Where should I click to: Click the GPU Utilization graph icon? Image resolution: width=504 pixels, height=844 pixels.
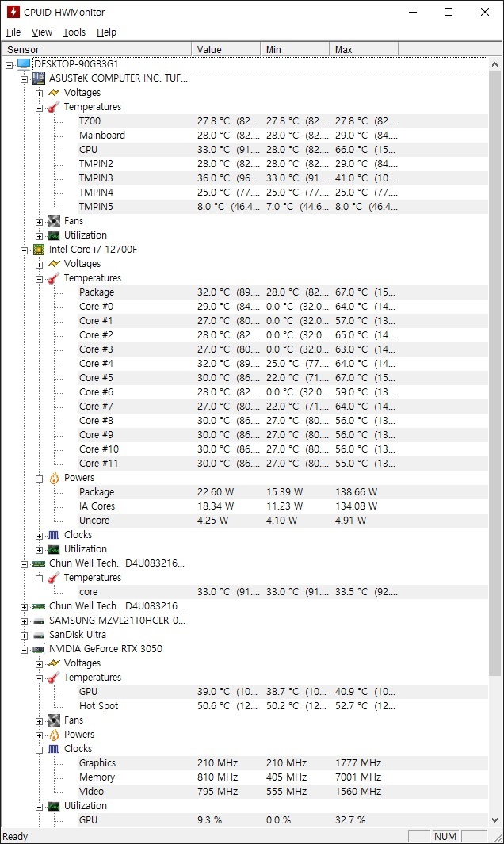point(54,806)
